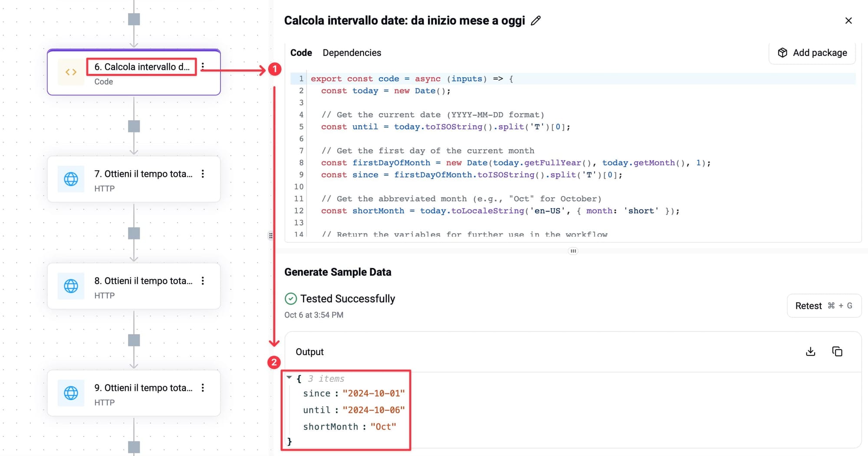868x456 pixels.
Task: Click the comment on code line 11
Action: [461, 199]
